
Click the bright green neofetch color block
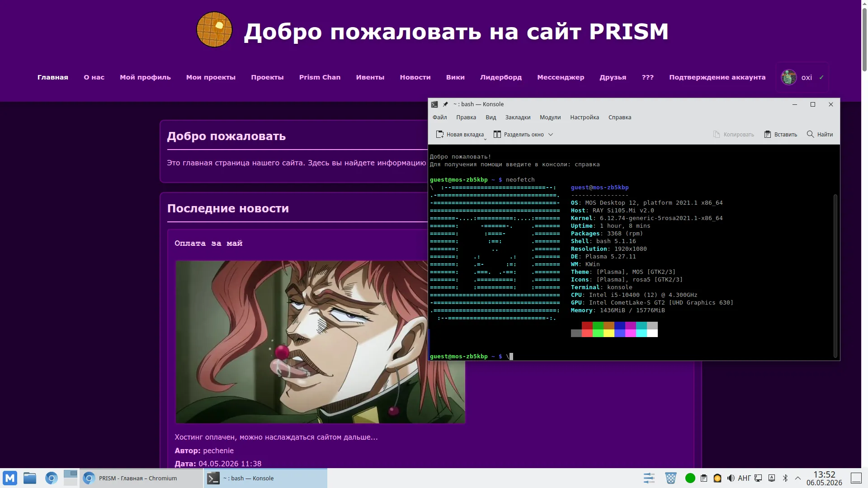pos(598,333)
